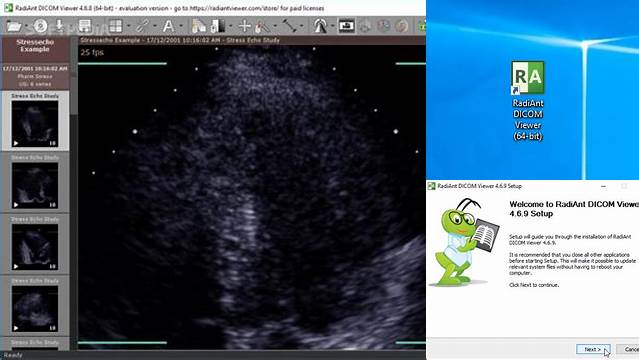Click the '25 fps' overlay text
This screenshot has height=360, width=639.
(x=92, y=52)
